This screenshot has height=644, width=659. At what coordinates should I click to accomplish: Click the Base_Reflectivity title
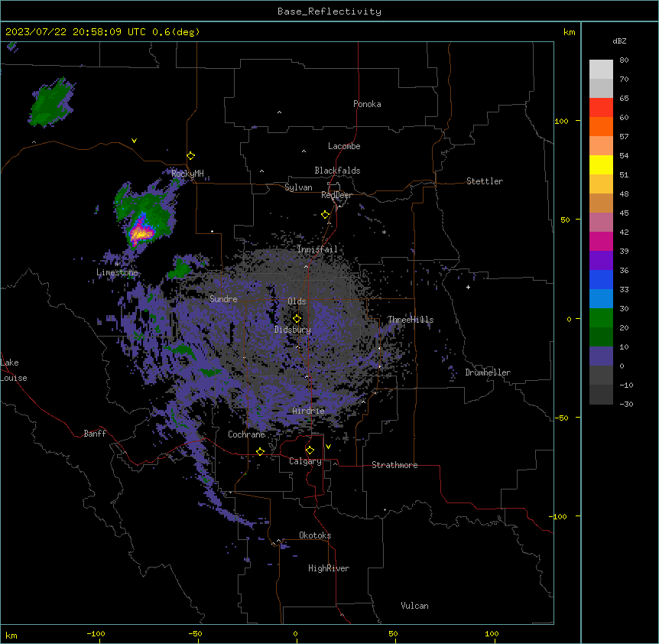[x=329, y=11]
